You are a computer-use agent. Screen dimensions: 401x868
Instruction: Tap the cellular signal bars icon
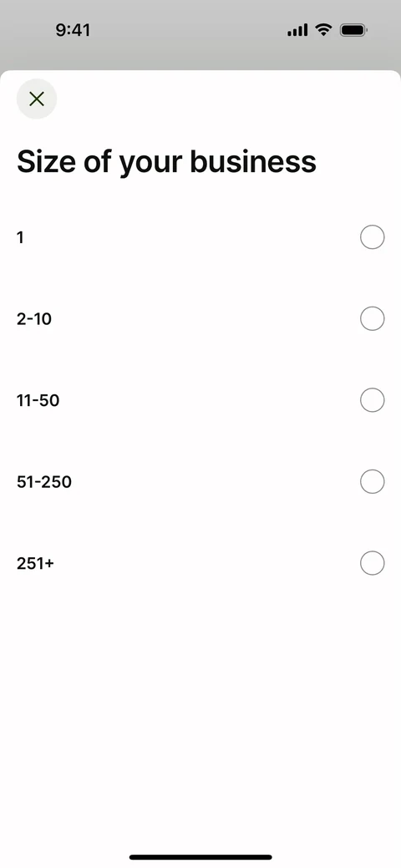[x=297, y=30]
